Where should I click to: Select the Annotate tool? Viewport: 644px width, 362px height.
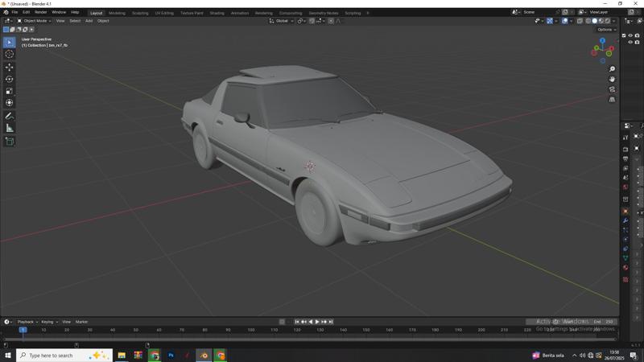point(10,116)
